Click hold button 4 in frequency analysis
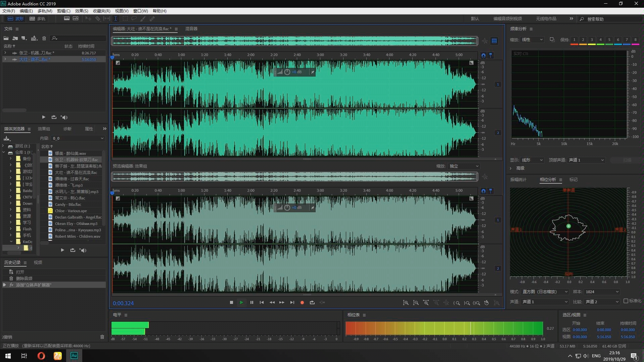This screenshot has width=644, height=362. (600, 40)
